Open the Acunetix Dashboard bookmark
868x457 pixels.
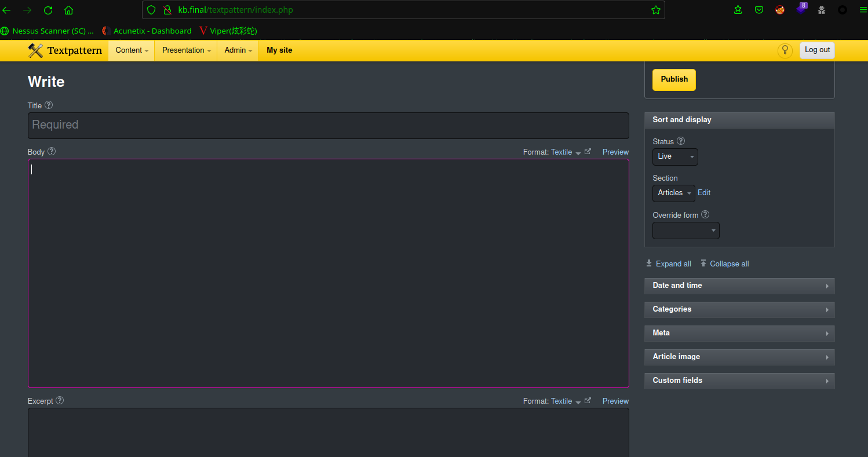tap(147, 31)
